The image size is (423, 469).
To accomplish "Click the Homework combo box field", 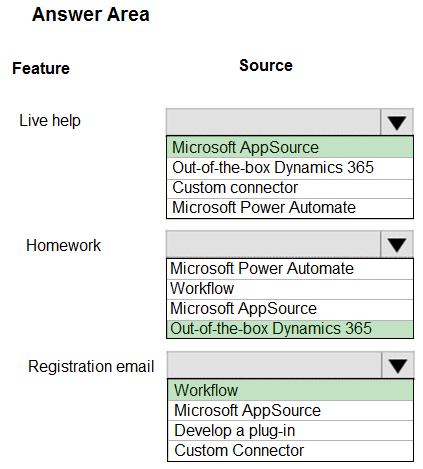I will point(273,244).
